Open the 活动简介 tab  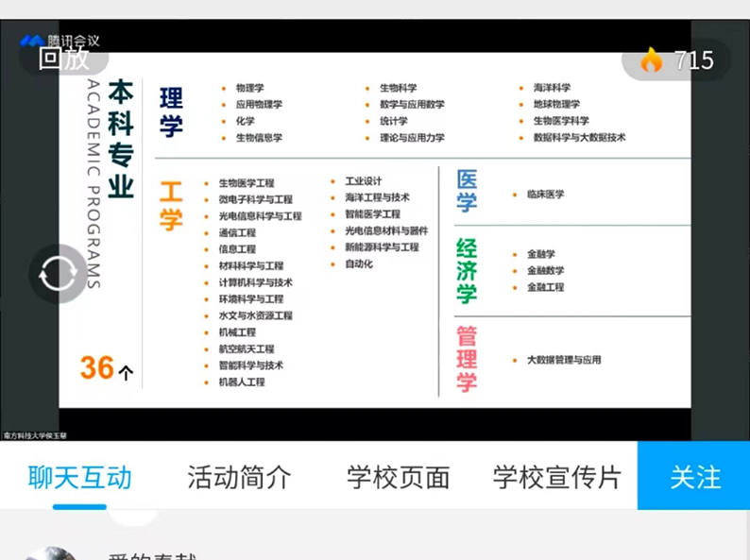tap(239, 477)
